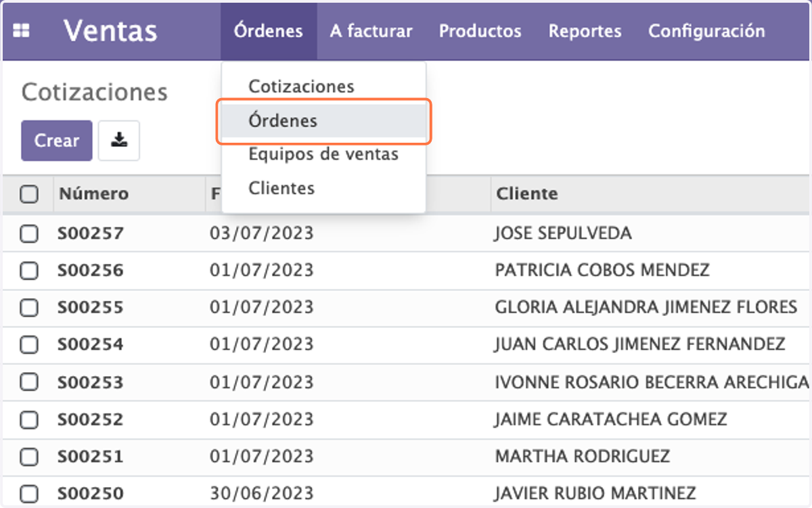Screen dimensions: 812x508
Task: Click the Ventas app title
Action: [x=110, y=31]
